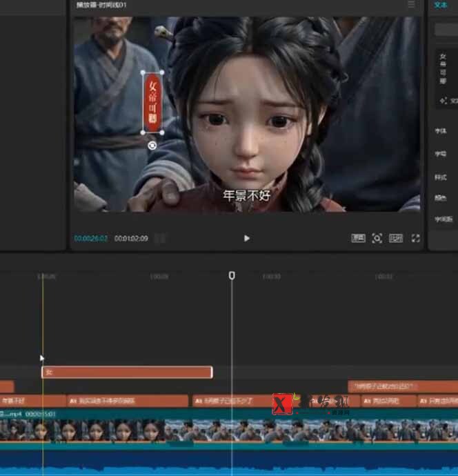Select the red vertical 女帝 label in preview
Screen dimensions: 458x476
coord(152,103)
